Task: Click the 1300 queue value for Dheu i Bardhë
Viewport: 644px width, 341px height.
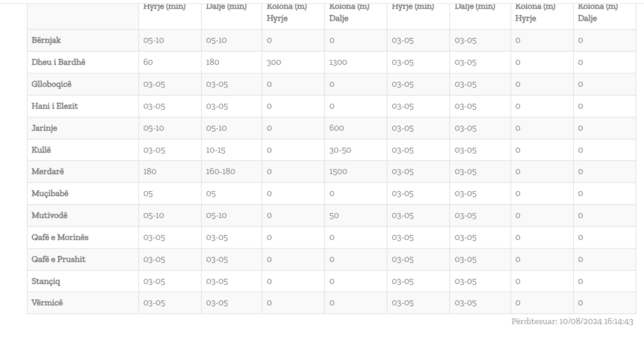Action: point(339,62)
